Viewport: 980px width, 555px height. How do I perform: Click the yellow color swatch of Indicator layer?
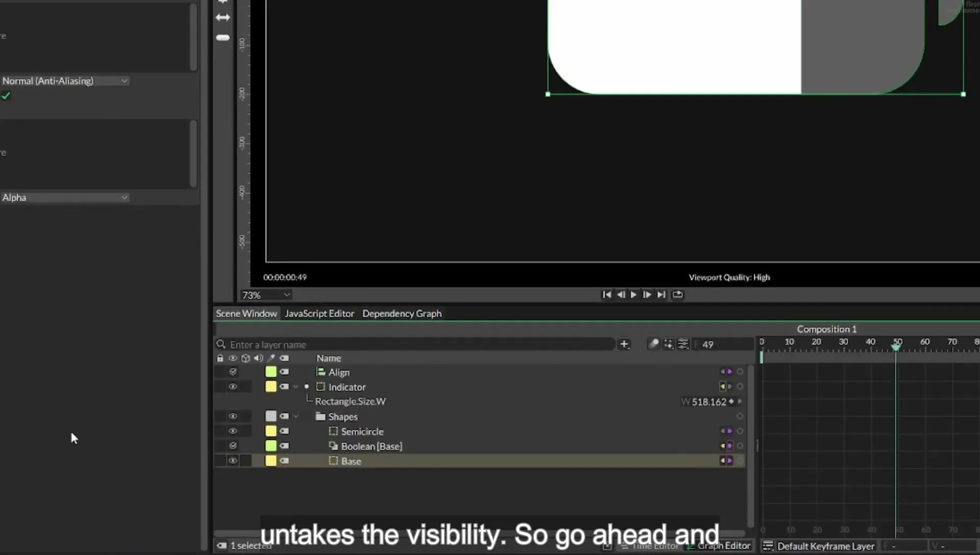(271, 387)
